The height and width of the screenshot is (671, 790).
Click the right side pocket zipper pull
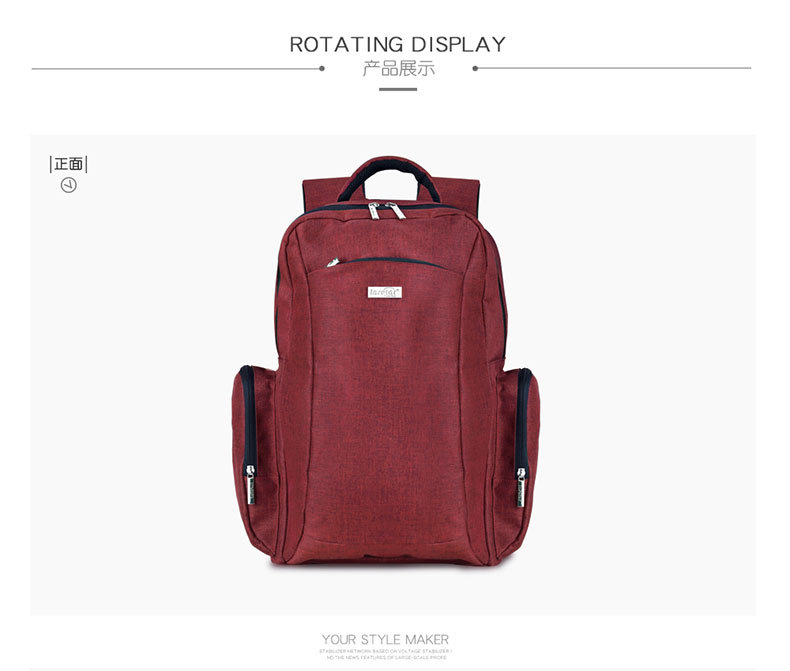point(521,487)
